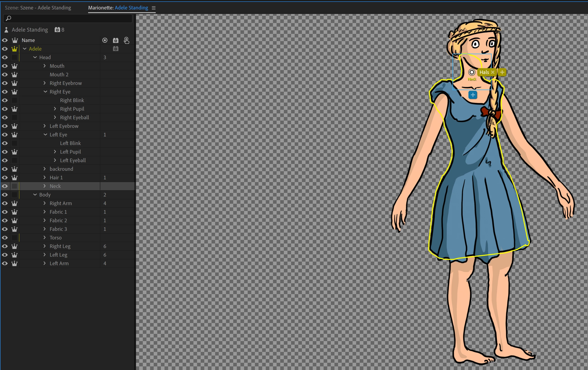Click the yellow plus tag button

pos(502,72)
